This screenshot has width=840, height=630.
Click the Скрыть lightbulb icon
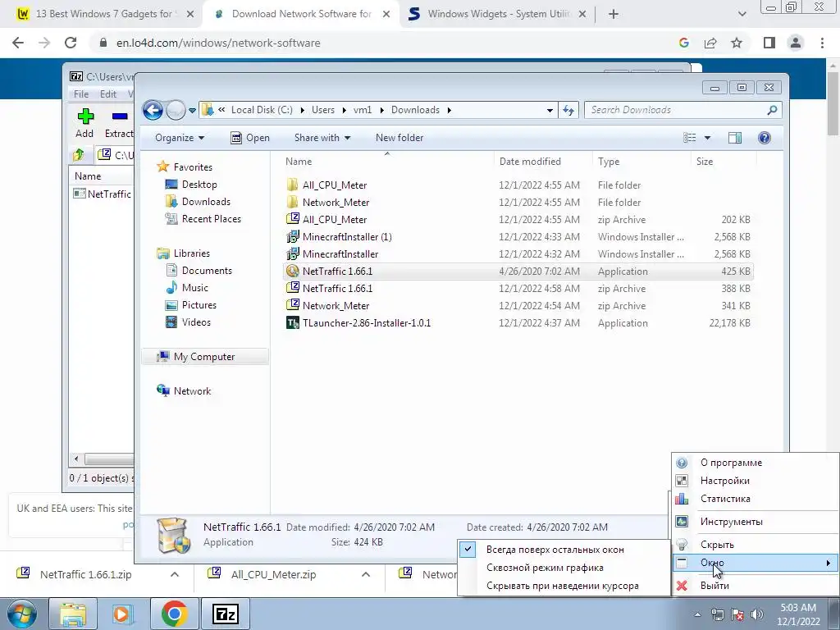[682, 545]
